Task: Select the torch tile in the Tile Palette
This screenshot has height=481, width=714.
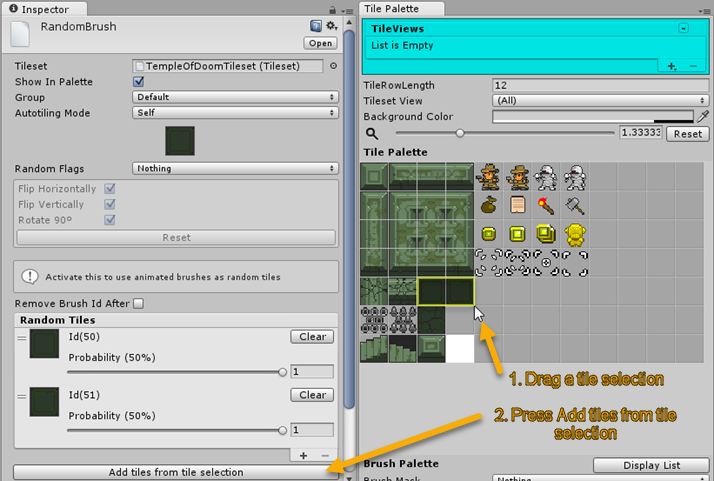Action: tap(546, 205)
